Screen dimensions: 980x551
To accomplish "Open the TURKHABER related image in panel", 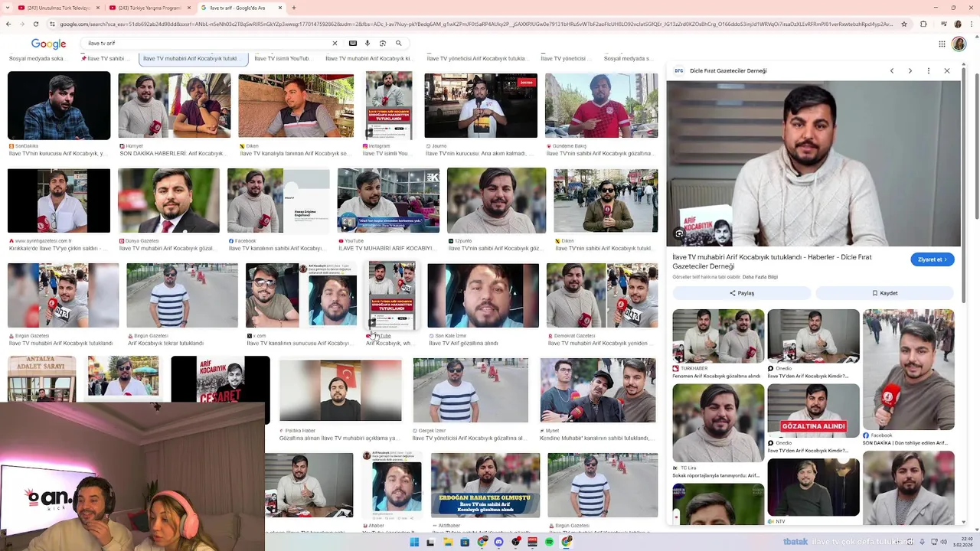I will click(718, 336).
